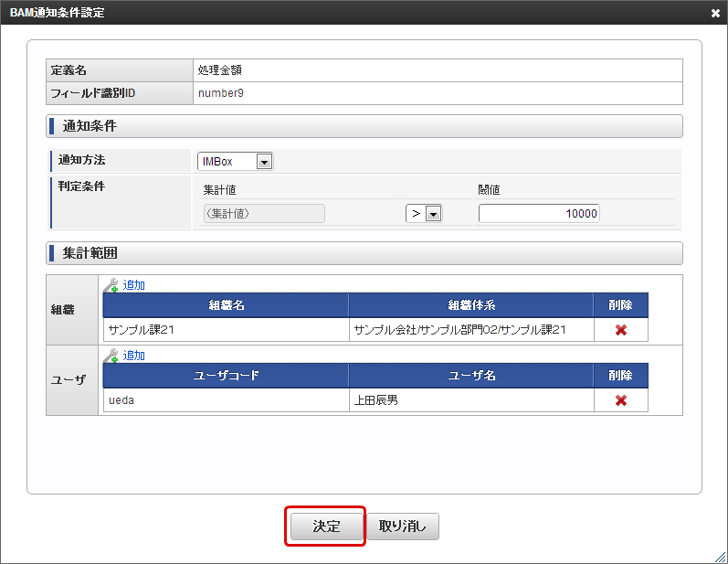Click the 削除 header in user table
The image size is (728, 564).
(621, 376)
